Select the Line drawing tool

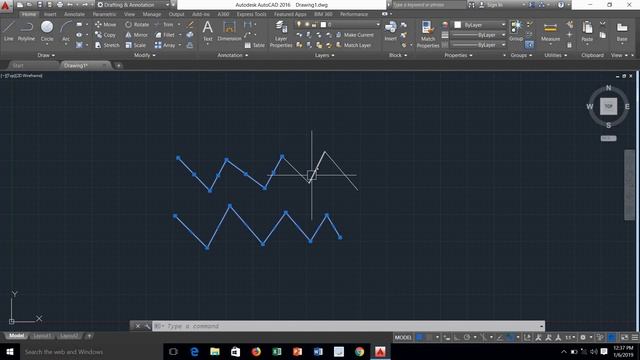[9, 31]
